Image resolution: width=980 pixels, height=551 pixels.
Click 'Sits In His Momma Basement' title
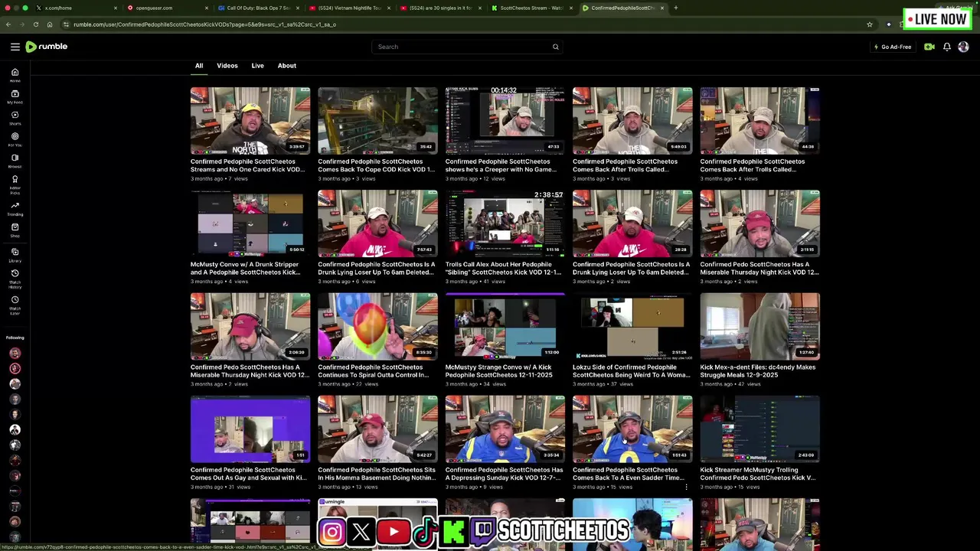click(377, 474)
